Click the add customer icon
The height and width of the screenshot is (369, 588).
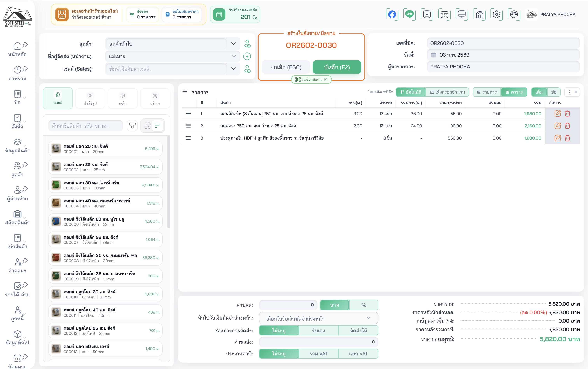coord(247,44)
